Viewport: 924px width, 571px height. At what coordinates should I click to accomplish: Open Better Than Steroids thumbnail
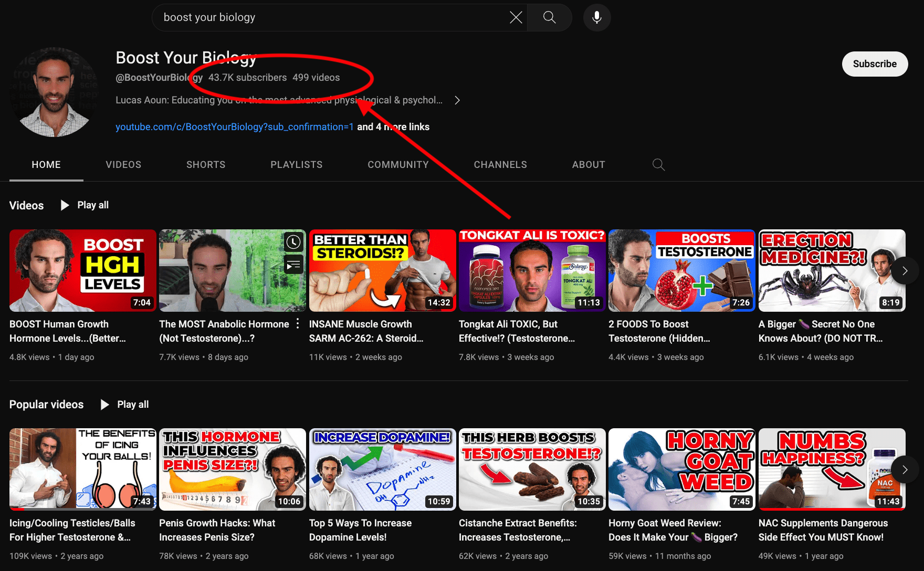[x=383, y=270]
